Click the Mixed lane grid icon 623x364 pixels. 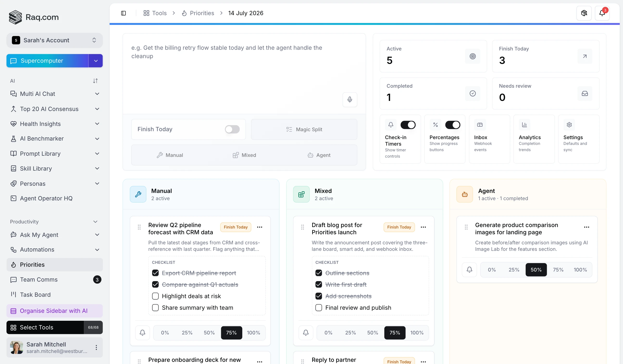301,194
